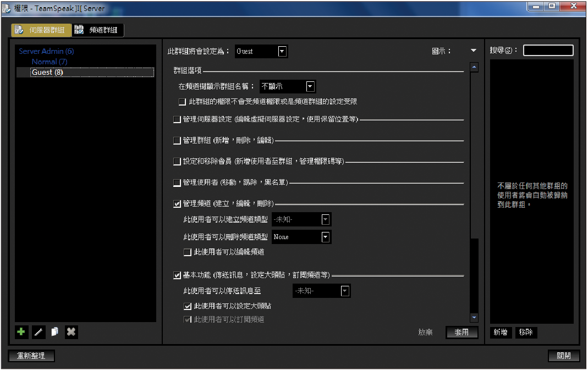
Task: Maximize the TeamSpeak permissions window
Action: [x=552, y=7]
